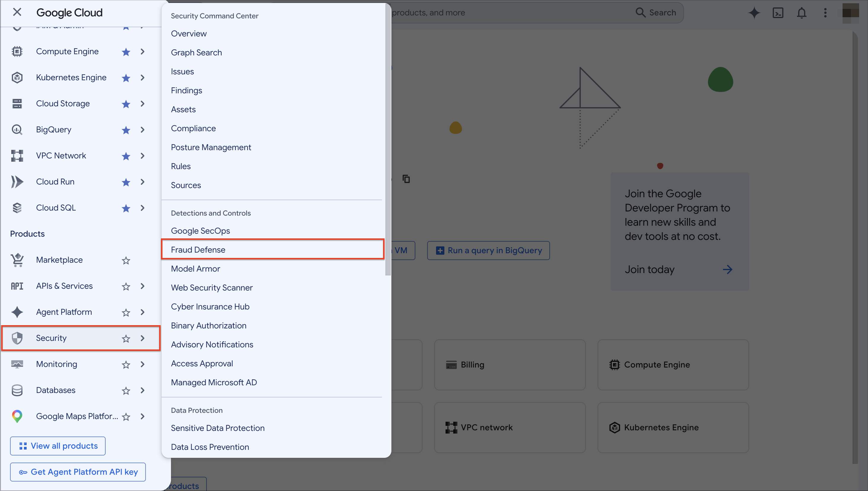Click View all products button
Screen dimensions: 868x491
58,445
